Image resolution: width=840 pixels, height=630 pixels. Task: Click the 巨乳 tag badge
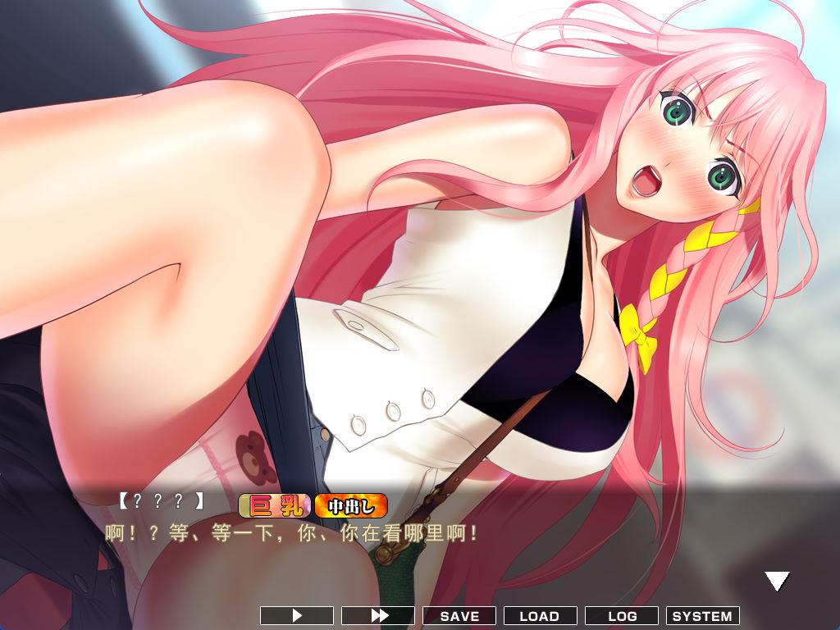[274, 505]
